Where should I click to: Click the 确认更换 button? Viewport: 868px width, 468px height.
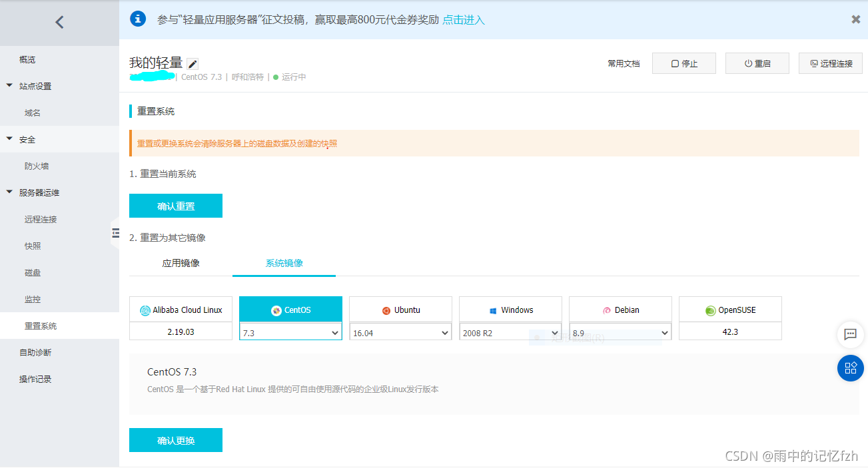[x=176, y=440]
